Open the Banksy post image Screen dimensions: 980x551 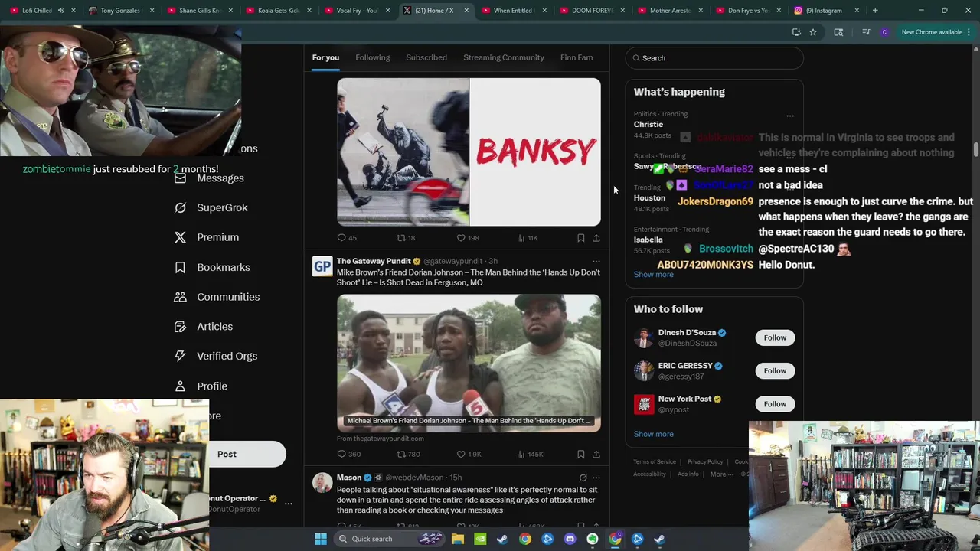pyautogui.click(x=469, y=152)
